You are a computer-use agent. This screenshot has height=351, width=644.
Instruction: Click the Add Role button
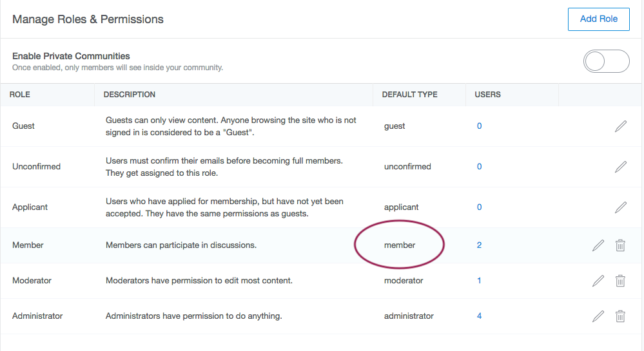click(598, 19)
